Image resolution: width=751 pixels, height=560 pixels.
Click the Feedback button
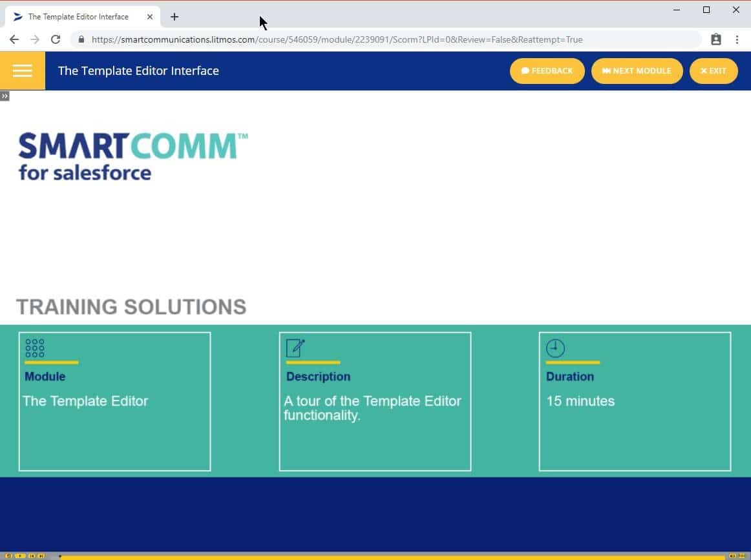coord(547,71)
